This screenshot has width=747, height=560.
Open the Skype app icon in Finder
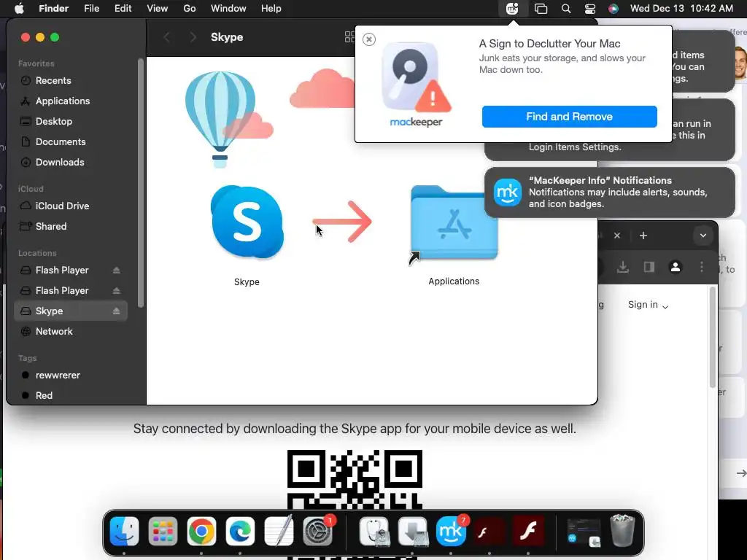click(x=247, y=222)
